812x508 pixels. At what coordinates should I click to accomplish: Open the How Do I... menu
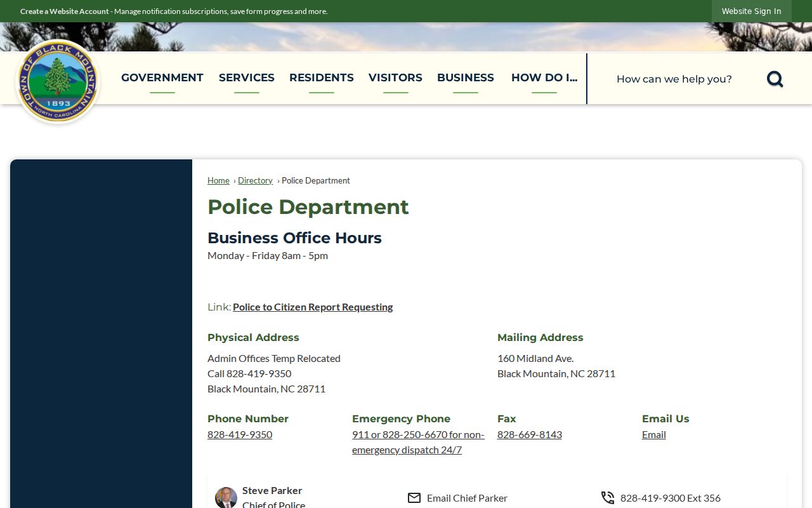coord(544,78)
